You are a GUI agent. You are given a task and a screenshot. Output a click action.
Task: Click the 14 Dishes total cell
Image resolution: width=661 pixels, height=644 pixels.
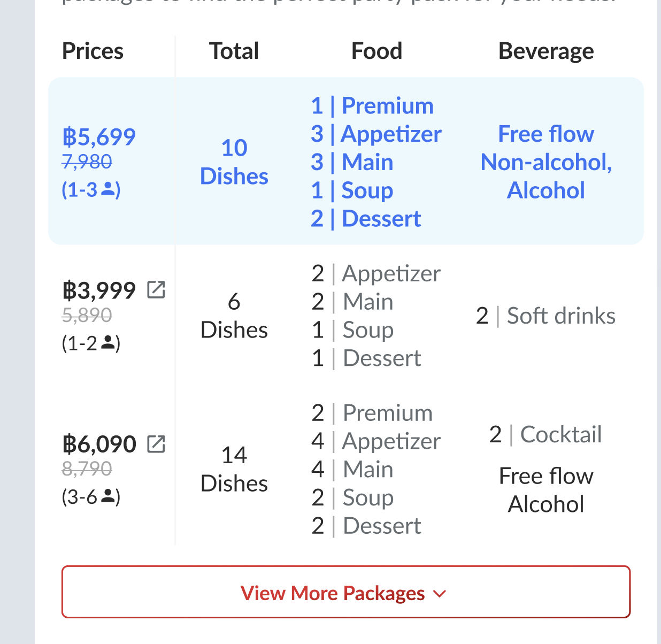[x=234, y=469]
